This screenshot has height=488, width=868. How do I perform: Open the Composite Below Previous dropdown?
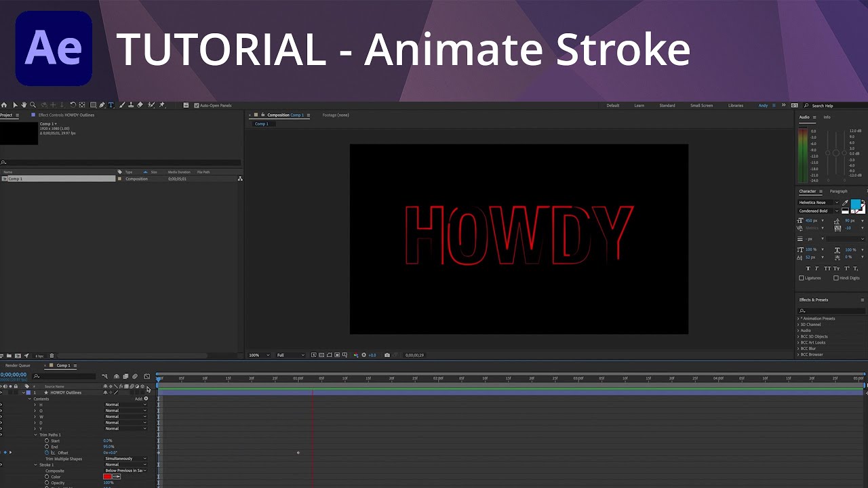pos(125,470)
